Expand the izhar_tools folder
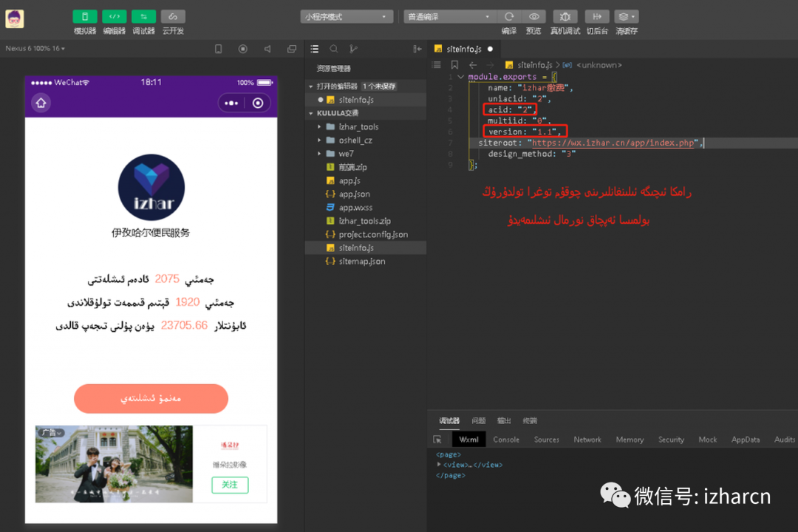798x532 pixels. (320, 127)
